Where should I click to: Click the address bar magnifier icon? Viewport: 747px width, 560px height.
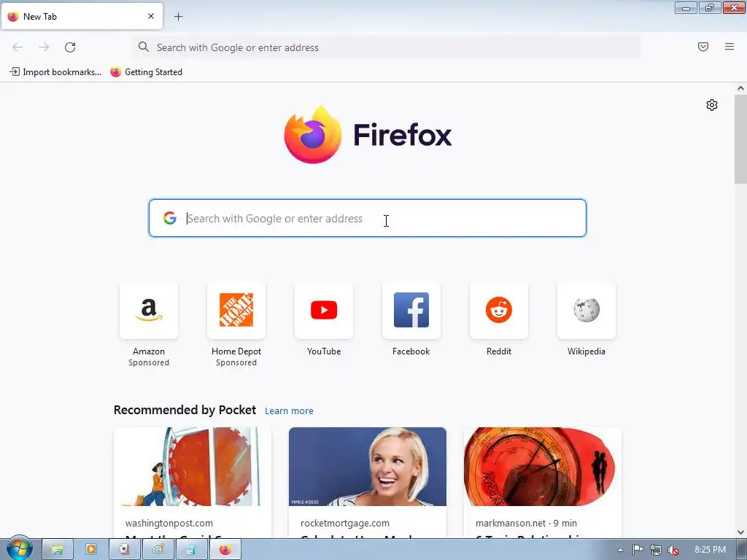[x=144, y=47]
